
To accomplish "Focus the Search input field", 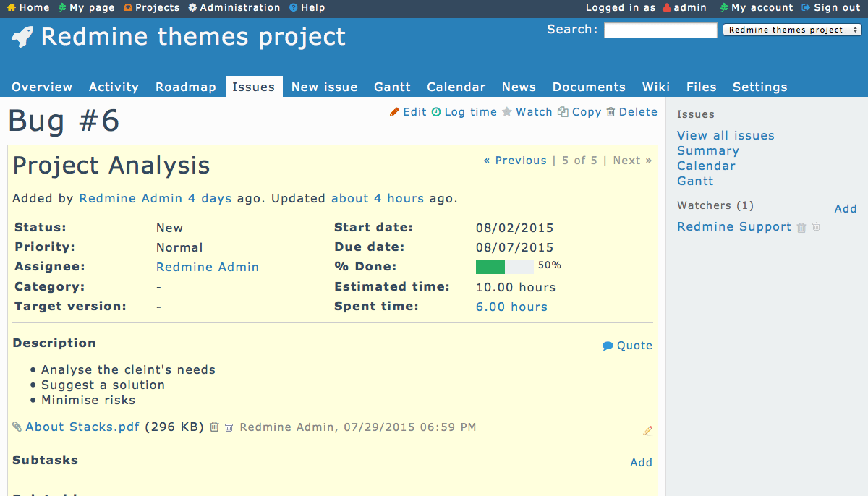I will [660, 30].
